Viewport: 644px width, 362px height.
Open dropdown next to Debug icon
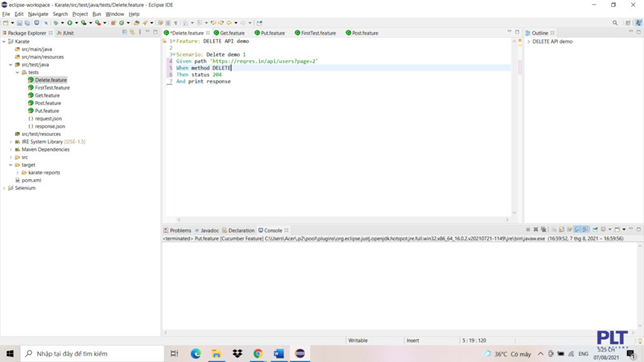62,23
